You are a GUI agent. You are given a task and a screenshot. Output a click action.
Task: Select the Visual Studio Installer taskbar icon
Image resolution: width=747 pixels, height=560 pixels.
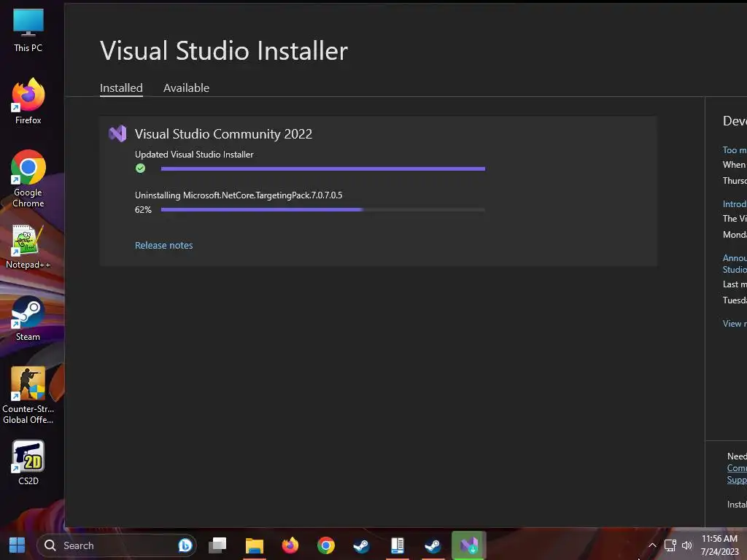(469, 545)
